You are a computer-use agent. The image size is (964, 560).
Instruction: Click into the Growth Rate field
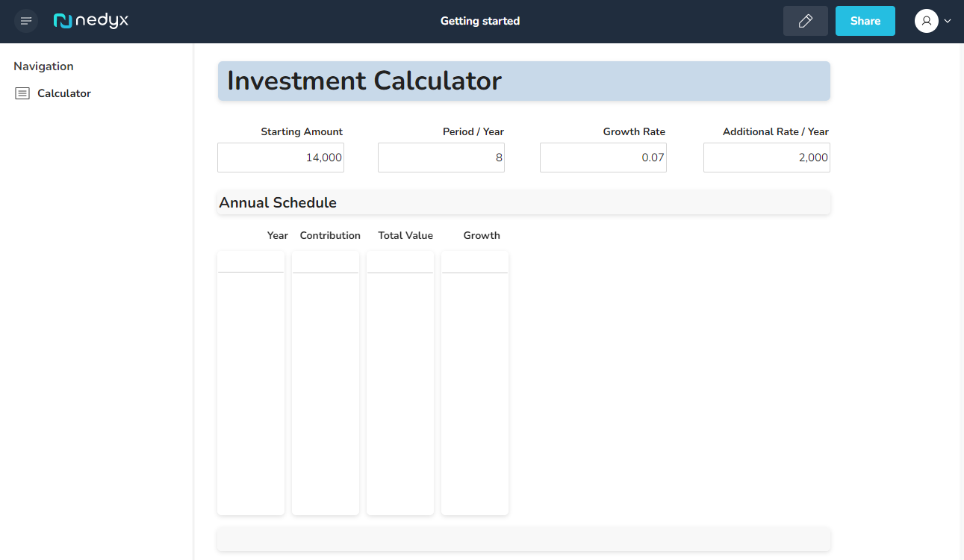tap(603, 158)
